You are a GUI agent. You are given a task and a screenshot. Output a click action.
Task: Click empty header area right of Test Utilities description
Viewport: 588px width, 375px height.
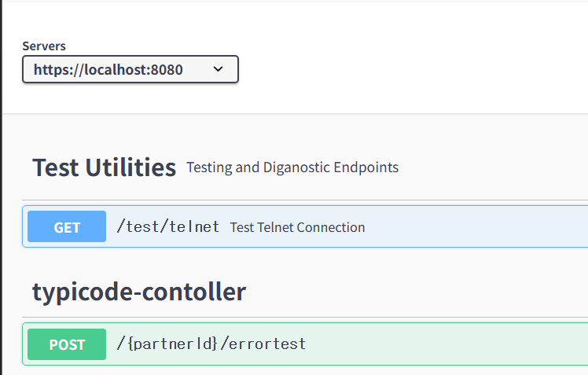click(x=495, y=167)
